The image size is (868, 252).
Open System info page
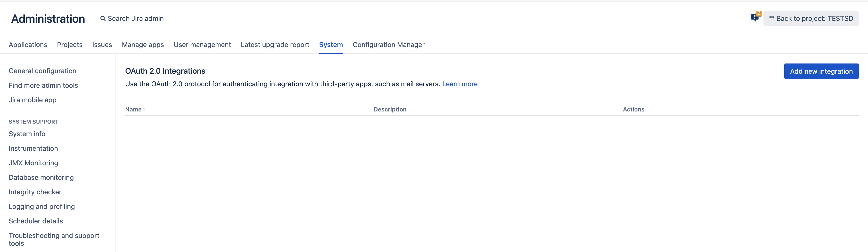[x=27, y=134]
